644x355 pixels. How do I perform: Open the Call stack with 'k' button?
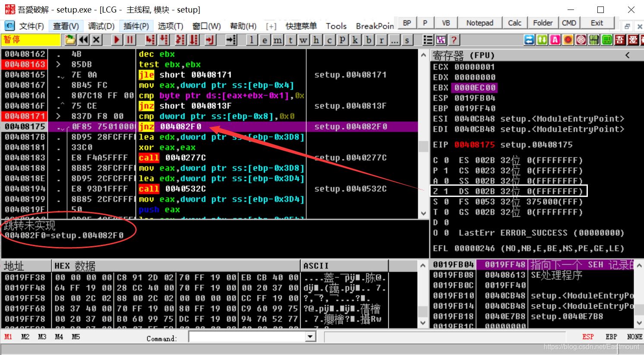click(355, 40)
